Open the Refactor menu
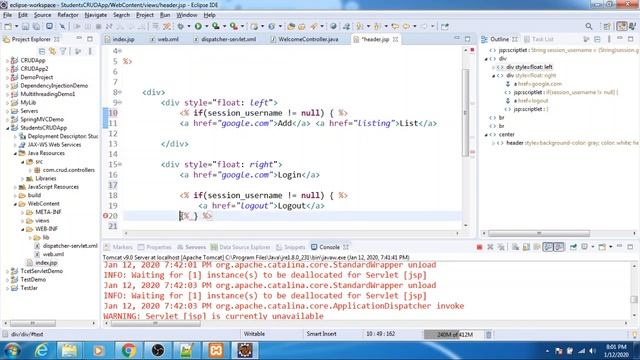This screenshot has width=640, height=360. [x=68, y=15]
